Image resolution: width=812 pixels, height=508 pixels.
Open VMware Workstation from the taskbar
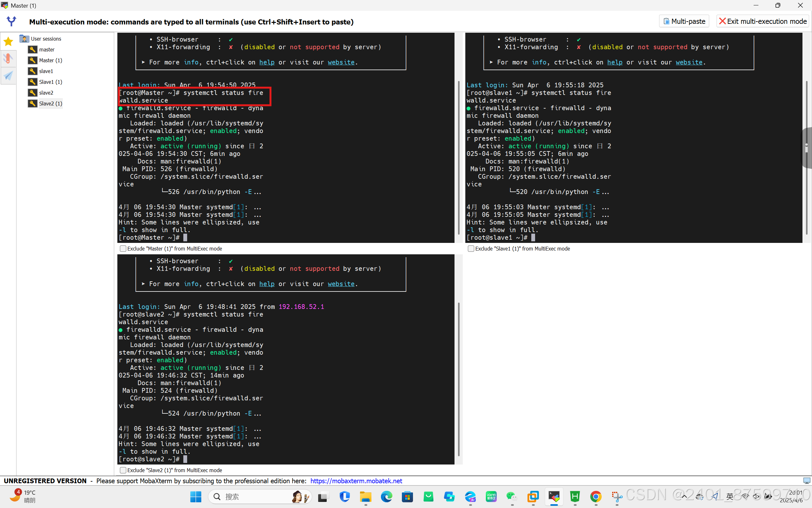tap(533, 497)
